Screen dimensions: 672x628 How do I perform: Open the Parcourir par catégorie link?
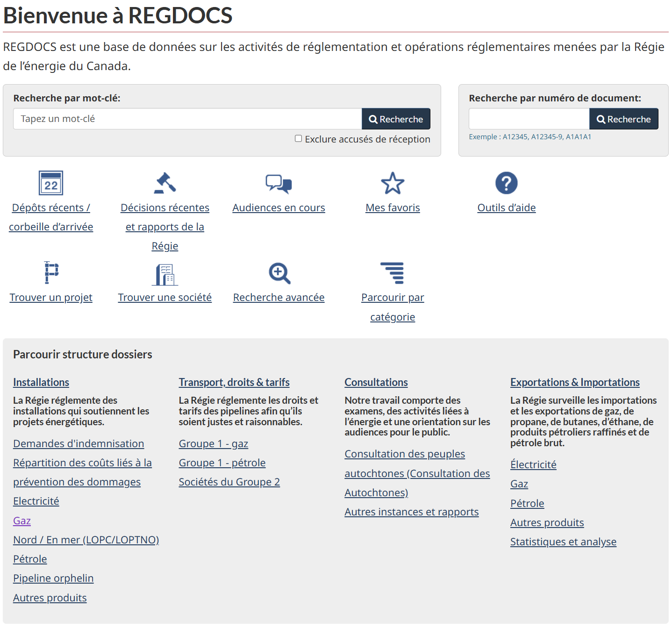point(393,307)
